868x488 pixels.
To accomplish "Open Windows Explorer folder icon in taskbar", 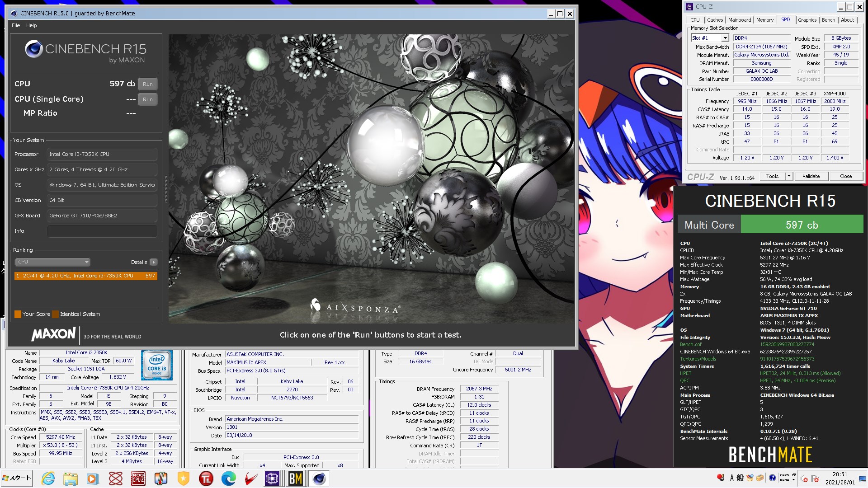I will pos(70,479).
